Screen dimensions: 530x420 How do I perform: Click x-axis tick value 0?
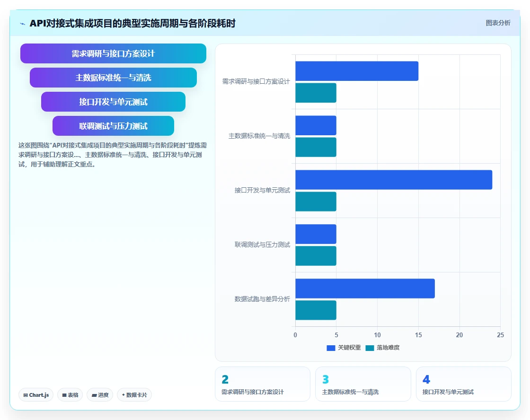(295, 335)
